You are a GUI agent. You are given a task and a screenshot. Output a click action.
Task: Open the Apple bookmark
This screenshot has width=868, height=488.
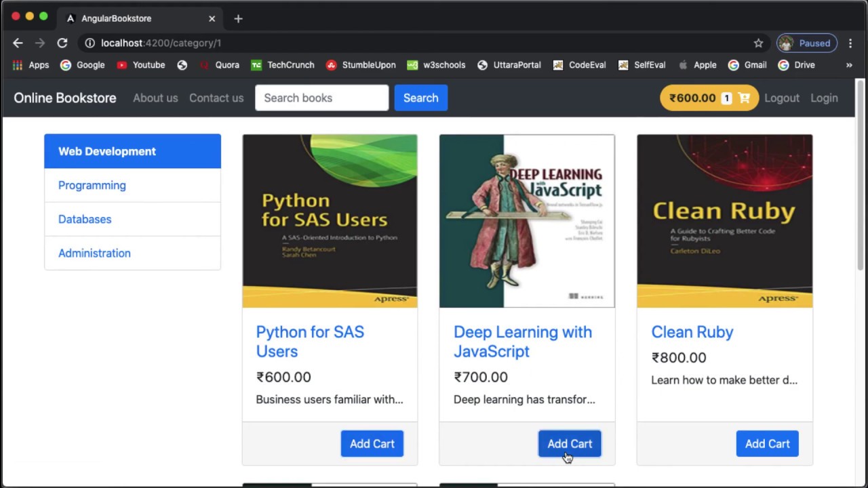pos(698,65)
